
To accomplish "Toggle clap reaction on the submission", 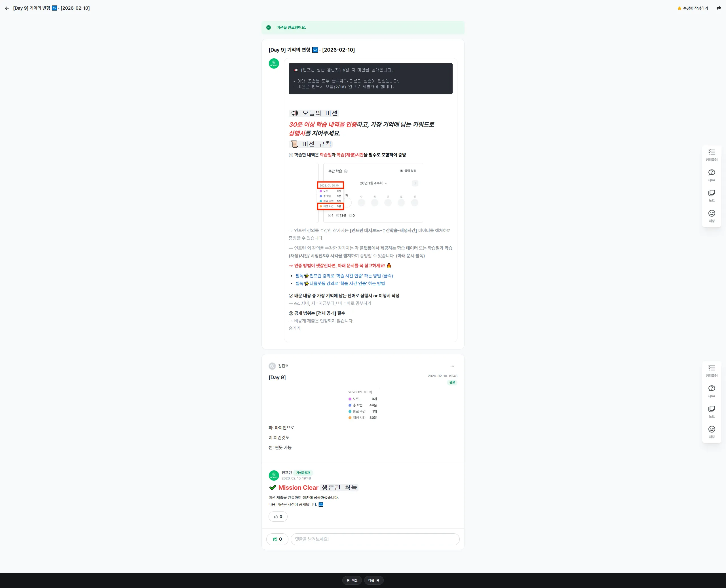I will (x=277, y=539).
